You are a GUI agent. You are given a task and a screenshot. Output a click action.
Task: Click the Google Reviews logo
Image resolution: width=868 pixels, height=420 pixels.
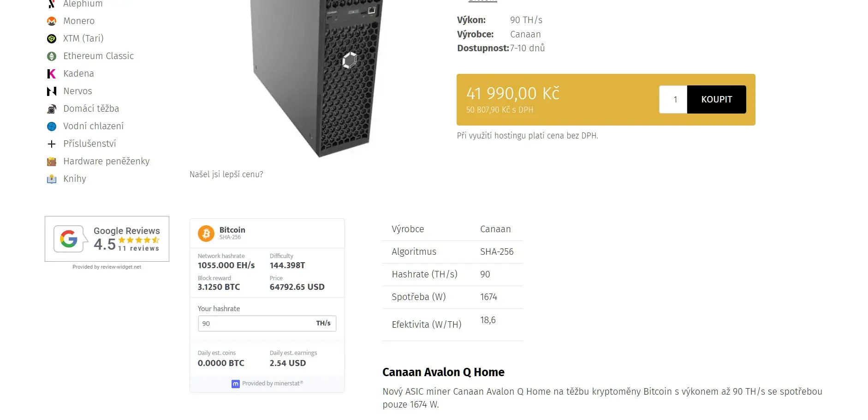(69, 239)
